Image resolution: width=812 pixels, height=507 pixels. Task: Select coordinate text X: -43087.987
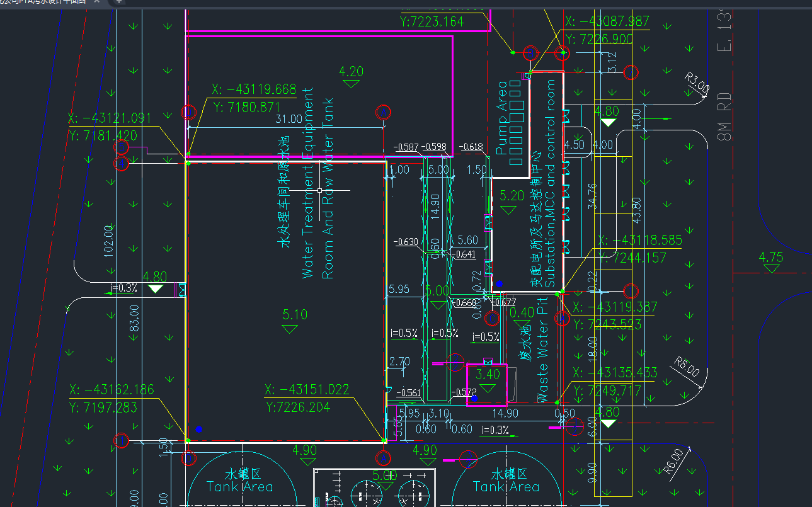point(607,21)
